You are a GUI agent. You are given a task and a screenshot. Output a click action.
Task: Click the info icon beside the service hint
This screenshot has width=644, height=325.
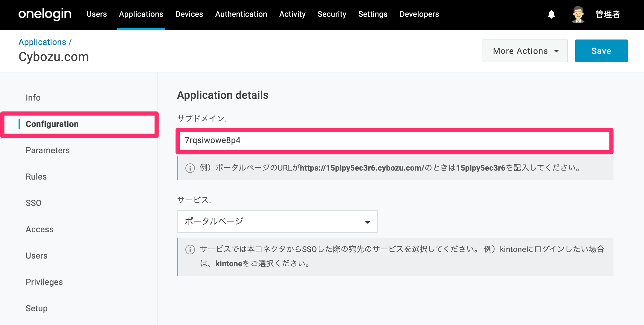point(190,249)
